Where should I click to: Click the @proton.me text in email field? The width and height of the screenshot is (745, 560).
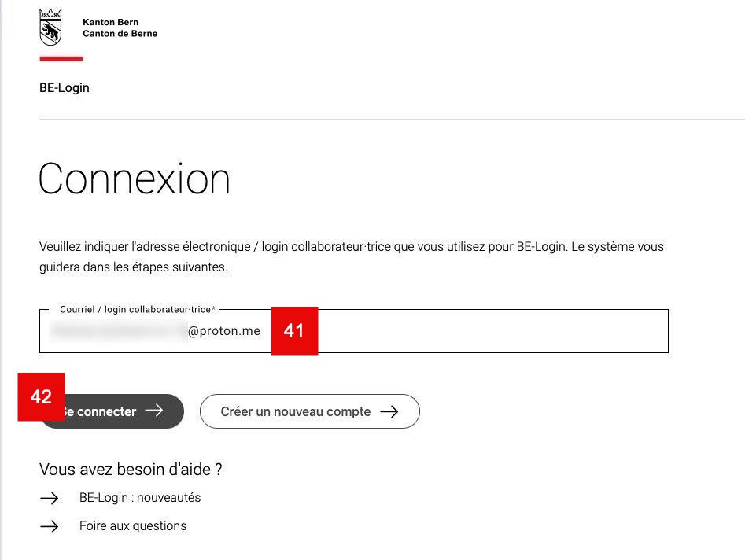pyautogui.click(x=224, y=331)
